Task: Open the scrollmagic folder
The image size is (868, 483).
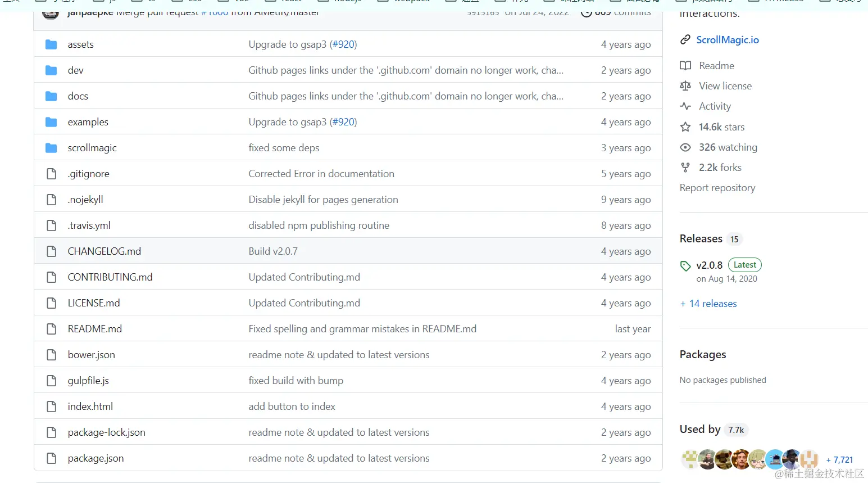Action: click(x=92, y=148)
